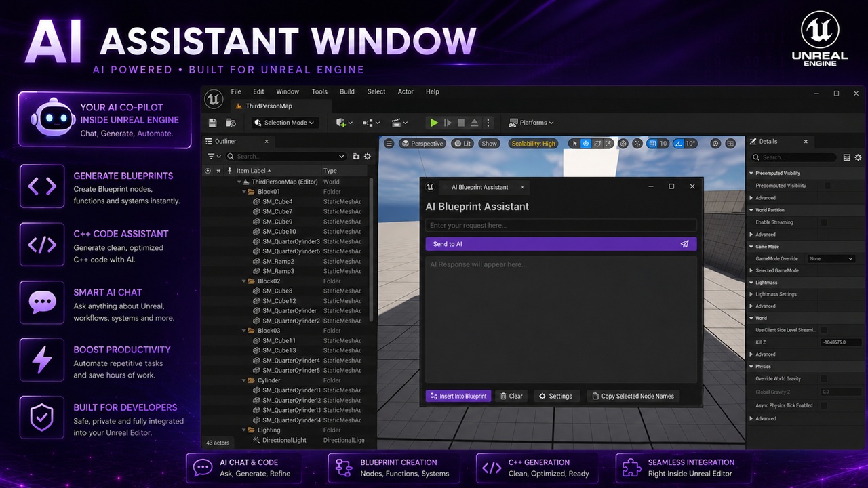Image resolution: width=868 pixels, height=488 pixels.
Task: Click the Details property matrix grid icon
Action: (x=847, y=157)
